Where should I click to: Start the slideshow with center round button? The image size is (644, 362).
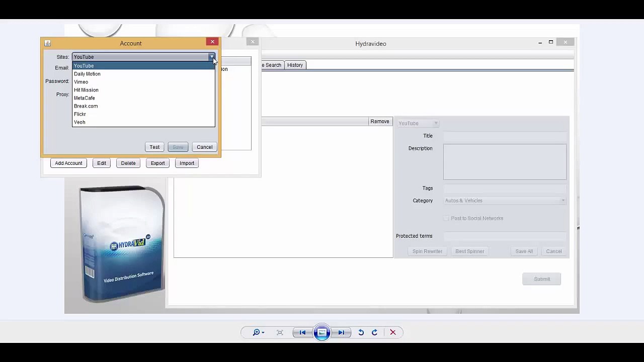[322, 332]
